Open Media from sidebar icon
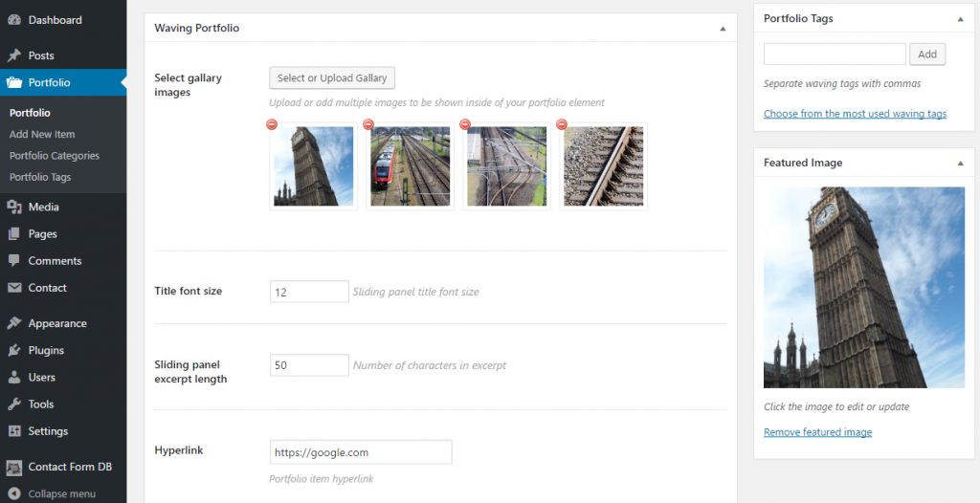Image resolution: width=980 pixels, height=503 pixels. click(x=13, y=207)
